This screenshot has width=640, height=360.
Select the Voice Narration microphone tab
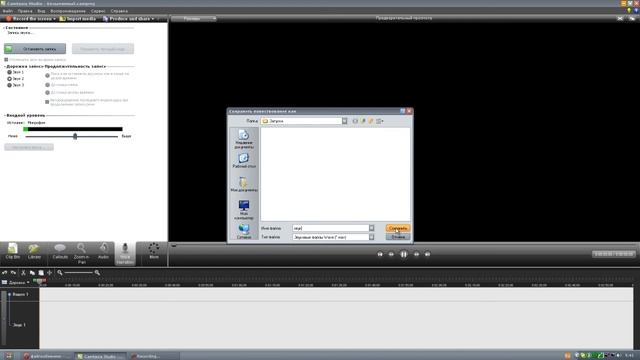coord(125,253)
